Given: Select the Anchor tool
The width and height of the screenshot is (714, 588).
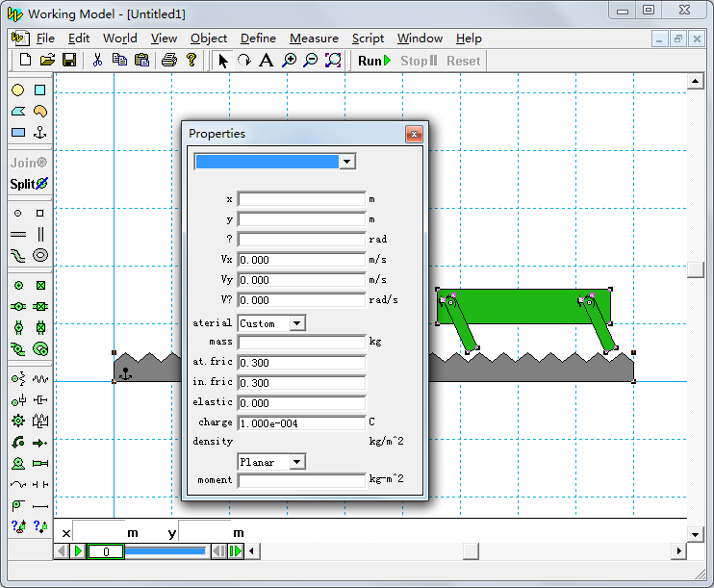Looking at the screenshot, I should click(40, 133).
